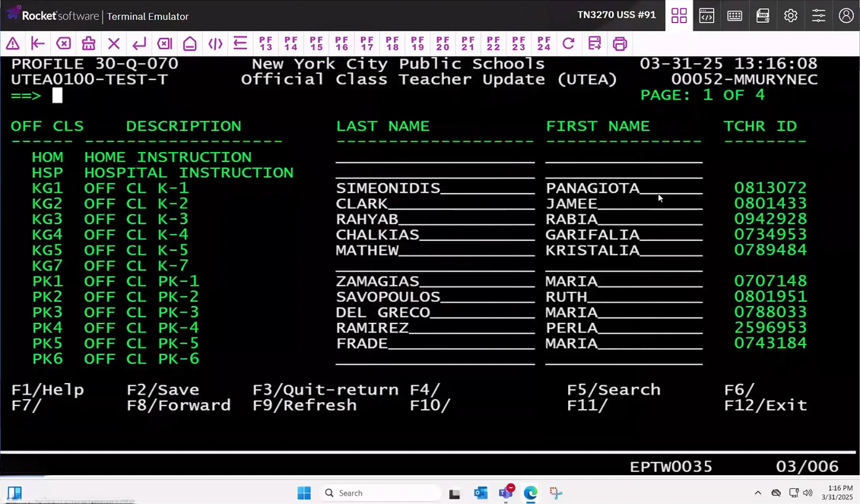Click the Windows taskbar Search box
860x504 pixels.
coord(380,493)
